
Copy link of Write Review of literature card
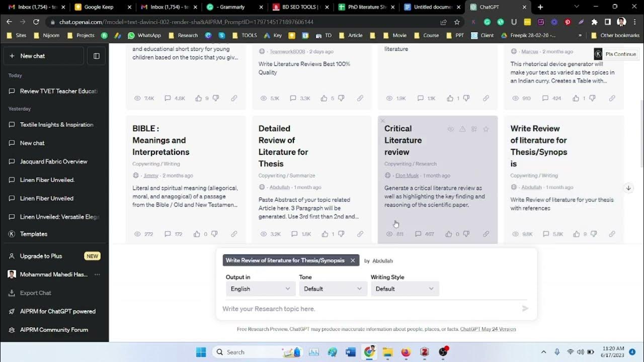click(x=612, y=234)
